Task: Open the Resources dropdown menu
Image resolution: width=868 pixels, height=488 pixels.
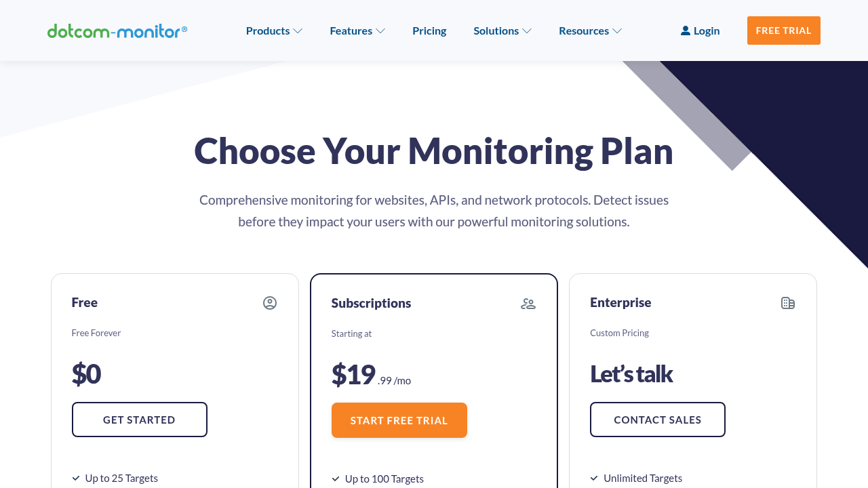Action: tap(590, 30)
